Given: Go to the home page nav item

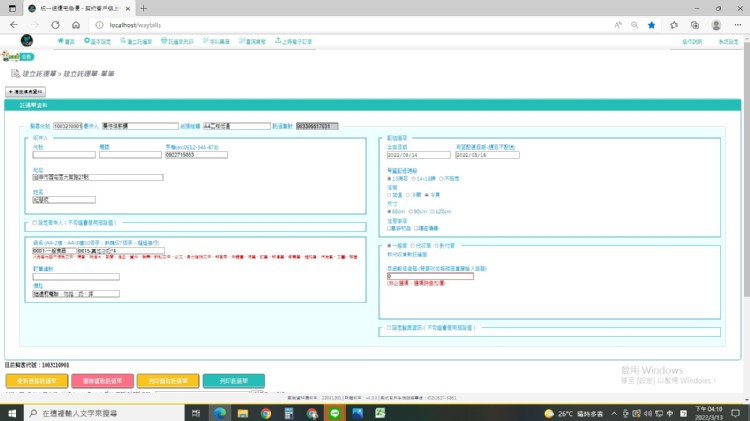Looking at the screenshot, I should click(x=66, y=42).
